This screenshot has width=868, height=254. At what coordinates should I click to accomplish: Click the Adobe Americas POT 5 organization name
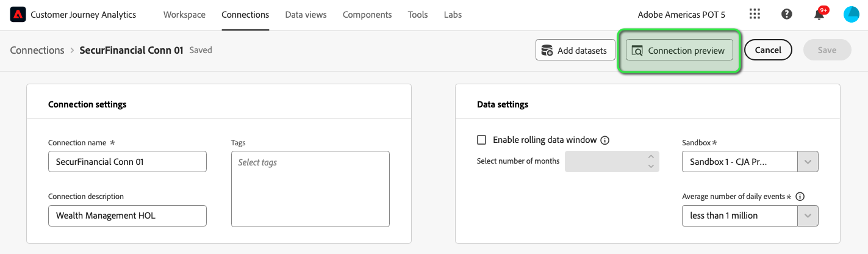coord(681,15)
